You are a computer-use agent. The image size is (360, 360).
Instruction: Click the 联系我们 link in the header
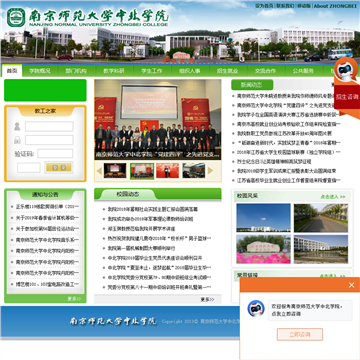(x=285, y=6)
